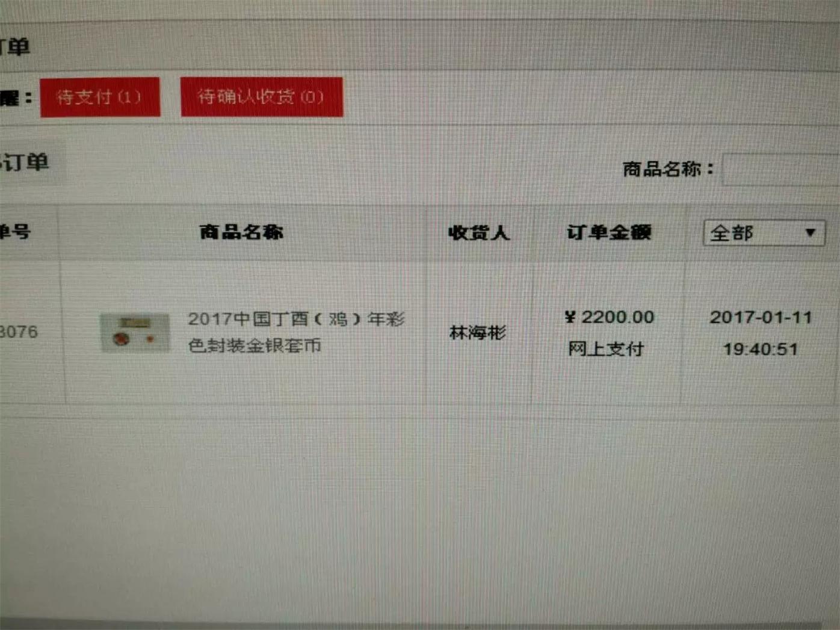840x630 pixels.
Task: Click the order number column header
Action: (15, 231)
